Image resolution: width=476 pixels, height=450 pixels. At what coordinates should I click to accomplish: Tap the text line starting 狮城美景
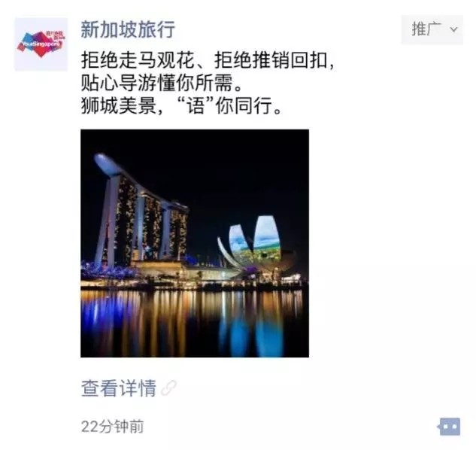[x=181, y=105]
